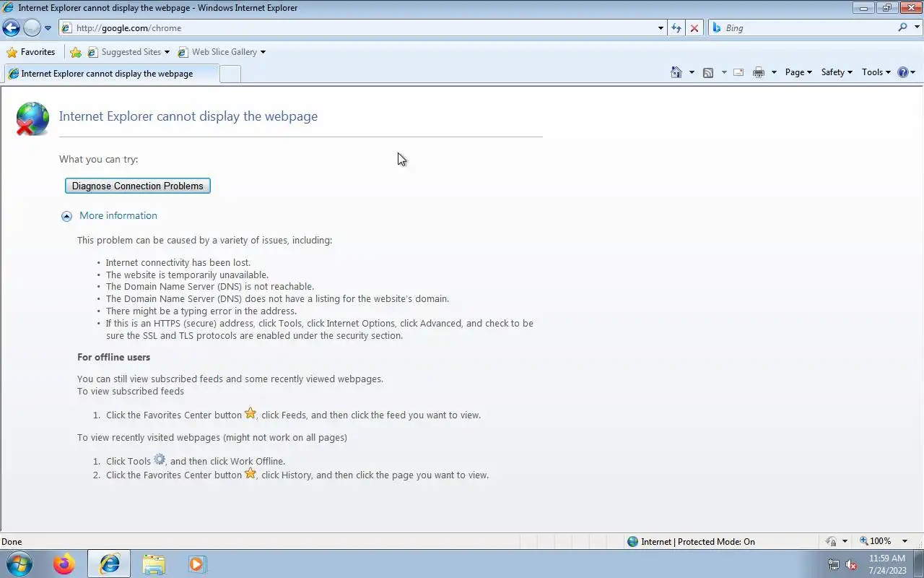Open the Help question-mark menu
This screenshot has height=578, width=924.
point(906,72)
